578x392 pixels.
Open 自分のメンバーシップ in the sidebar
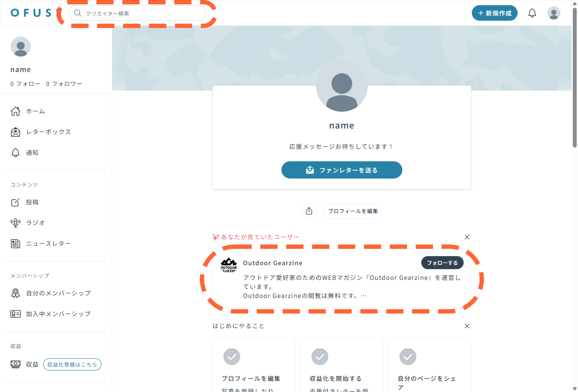pyautogui.click(x=58, y=293)
